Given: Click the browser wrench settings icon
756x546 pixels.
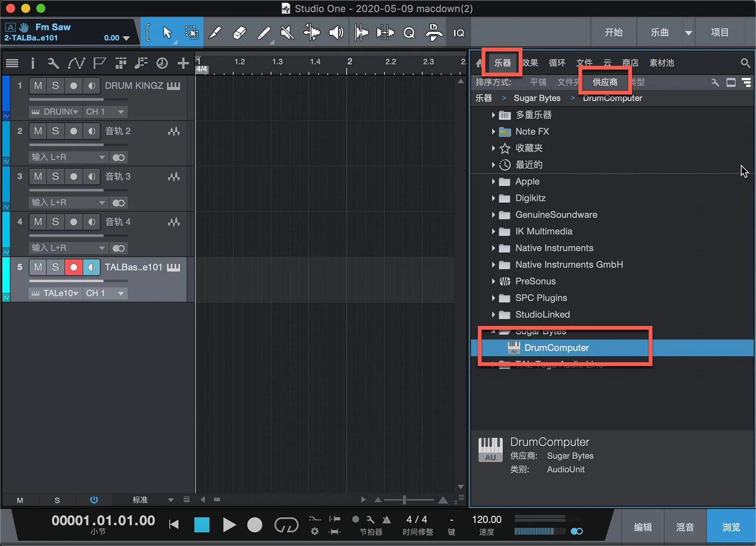Looking at the screenshot, I should pos(715,82).
